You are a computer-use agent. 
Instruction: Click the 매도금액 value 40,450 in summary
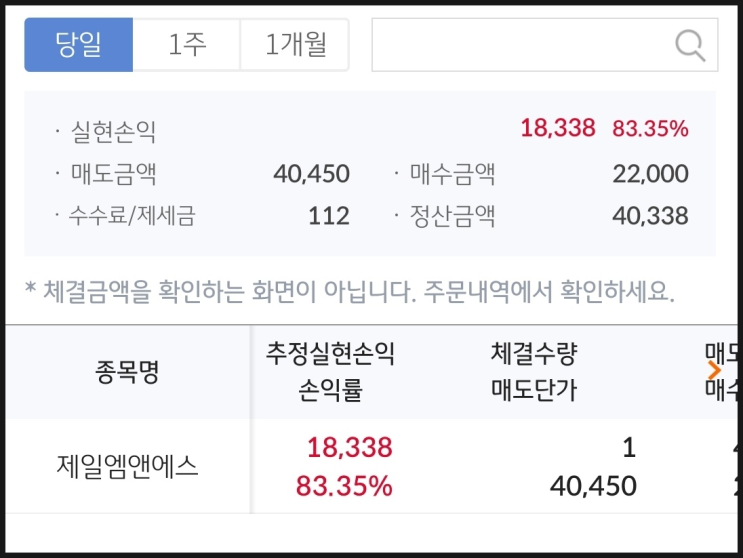click(x=311, y=174)
